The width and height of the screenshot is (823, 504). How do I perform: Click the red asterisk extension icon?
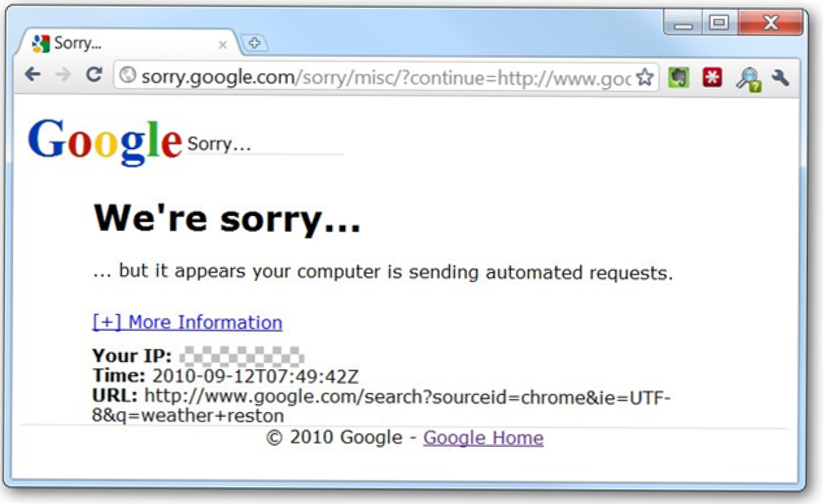[712, 77]
